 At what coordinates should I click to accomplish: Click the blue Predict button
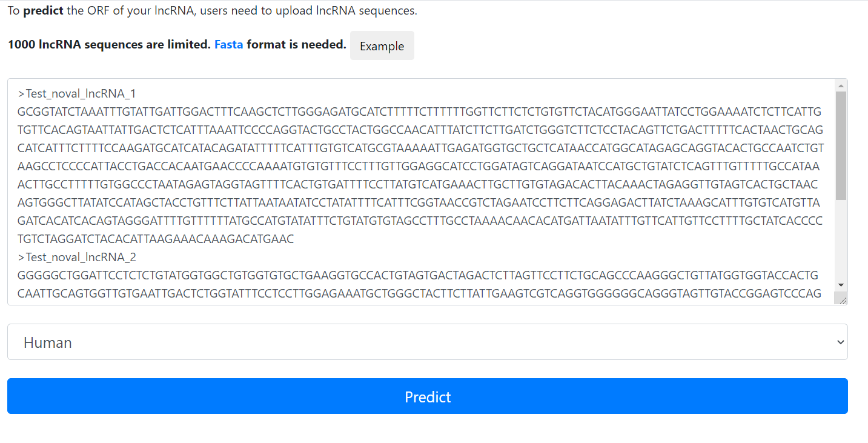point(428,396)
